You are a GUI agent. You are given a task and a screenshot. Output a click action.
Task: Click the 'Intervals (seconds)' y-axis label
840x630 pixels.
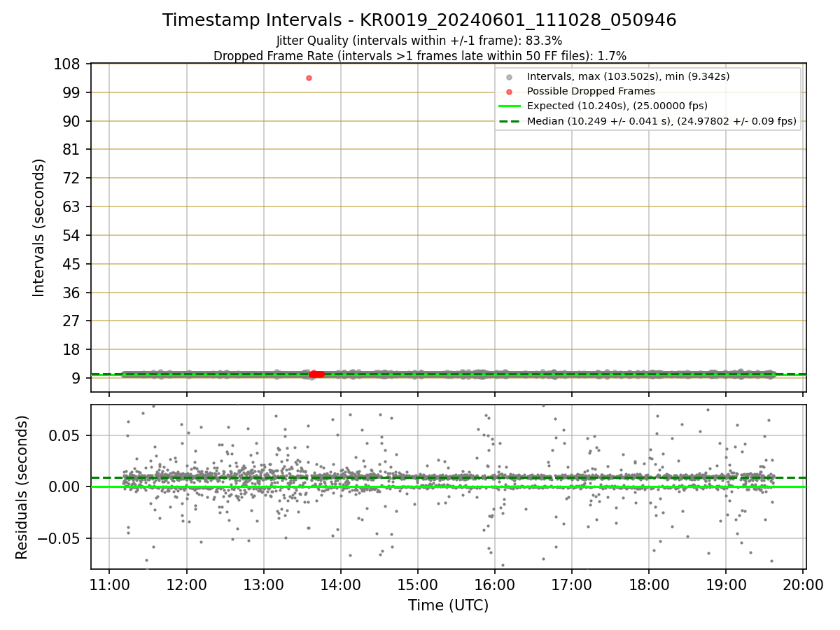point(39,227)
